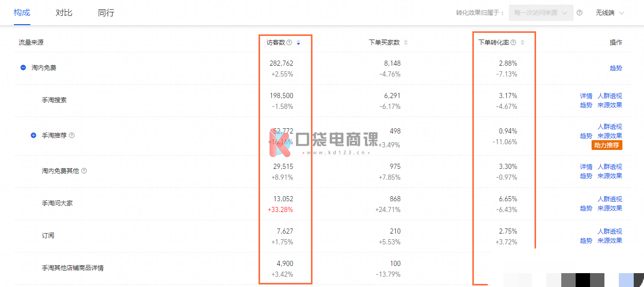This screenshot has height=287, width=644.
Task: Click help icon beside 每一次访问来源 dropdown
Action: click(x=580, y=13)
